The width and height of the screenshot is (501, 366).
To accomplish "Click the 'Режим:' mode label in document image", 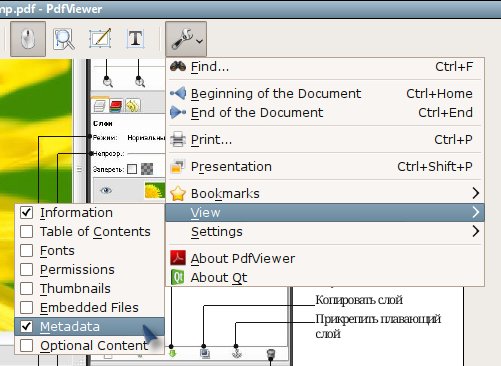I will (x=105, y=137).
